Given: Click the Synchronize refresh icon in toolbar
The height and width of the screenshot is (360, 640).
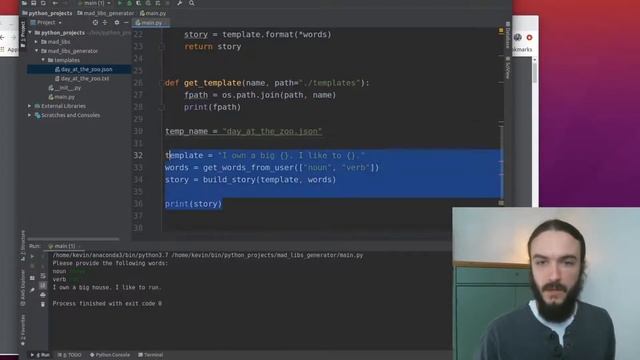Looking at the screenshot, I should [43, 3].
